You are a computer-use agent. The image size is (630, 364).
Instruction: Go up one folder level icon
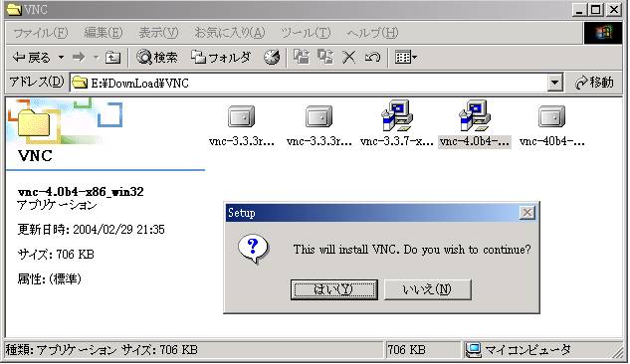click(x=112, y=58)
